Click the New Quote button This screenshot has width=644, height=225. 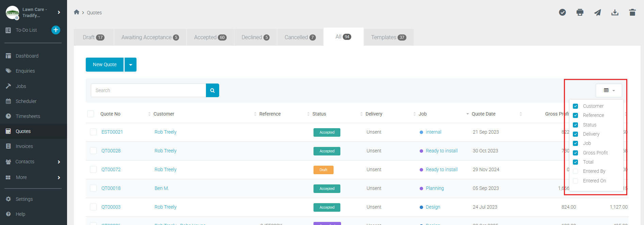[x=104, y=65]
